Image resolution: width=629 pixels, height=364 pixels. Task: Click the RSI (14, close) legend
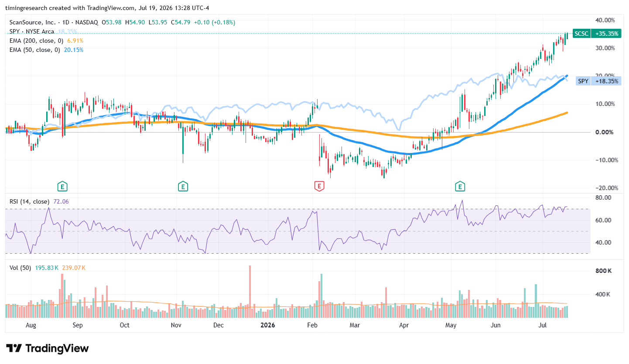(29, 201)
